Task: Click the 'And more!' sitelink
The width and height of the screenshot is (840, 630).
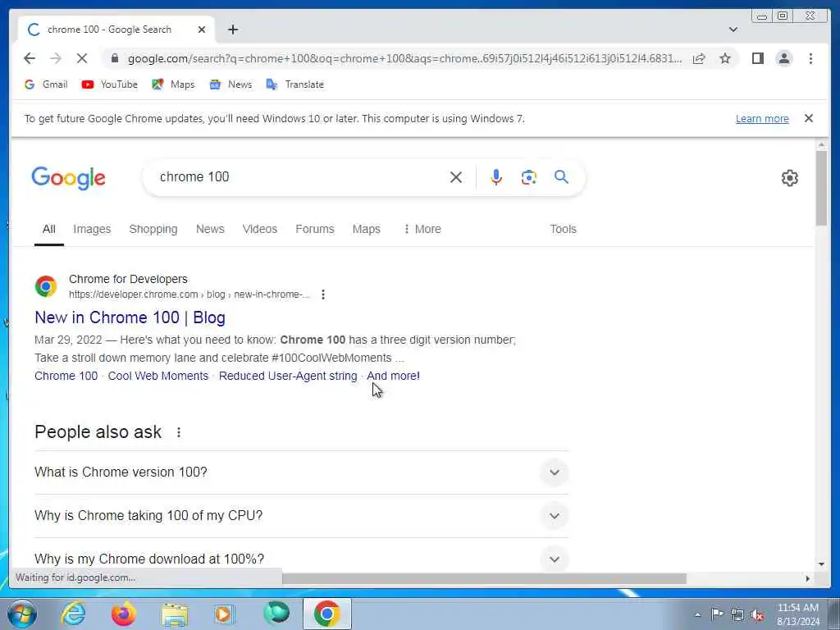Action: tap(393, 376)
